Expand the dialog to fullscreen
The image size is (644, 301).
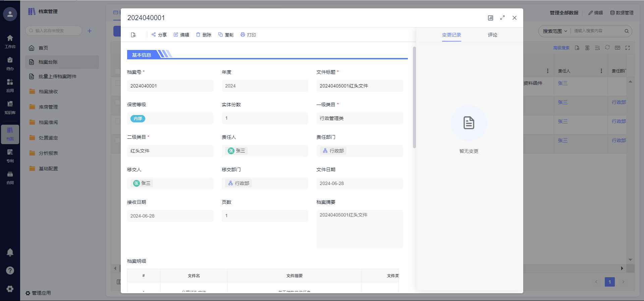[502, 18]
